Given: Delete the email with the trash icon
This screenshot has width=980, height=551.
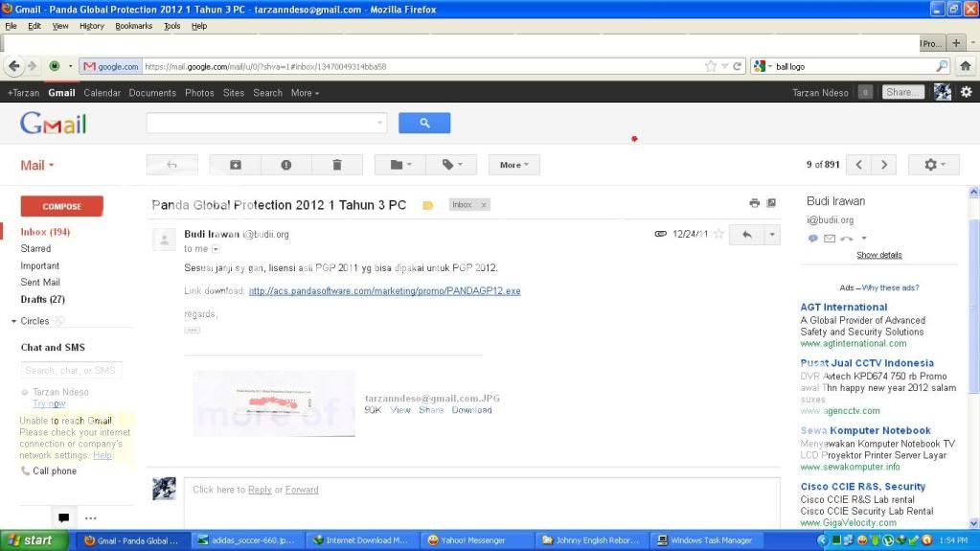Looking at the screenshot, I should point(337,165).
